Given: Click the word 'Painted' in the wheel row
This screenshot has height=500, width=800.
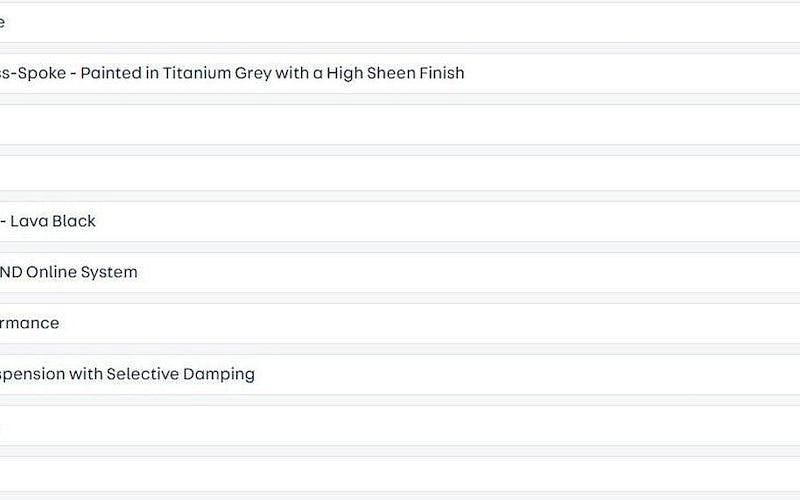Looking at the screenshot, I should coord(109,73).
